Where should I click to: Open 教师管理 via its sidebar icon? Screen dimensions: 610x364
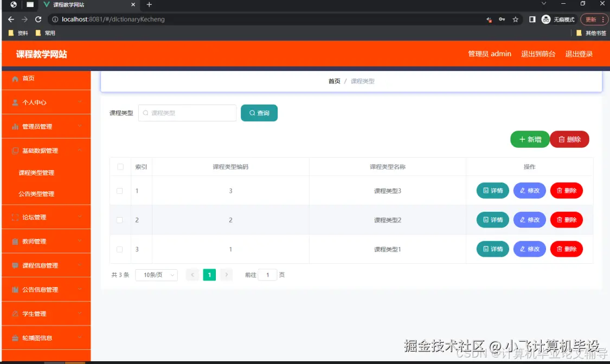tap(16, 240)
